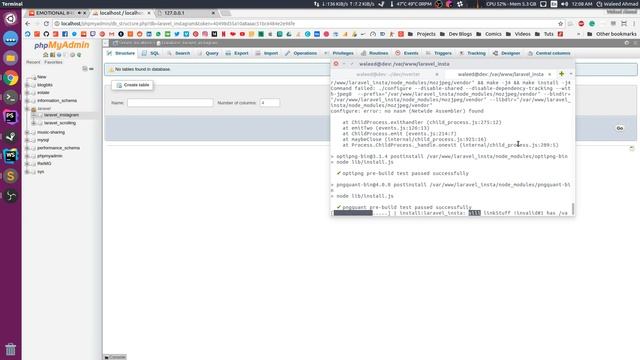This screenshot has width=640, height=360.
Task: Click the table Name input field
Action: coord(170,103)
